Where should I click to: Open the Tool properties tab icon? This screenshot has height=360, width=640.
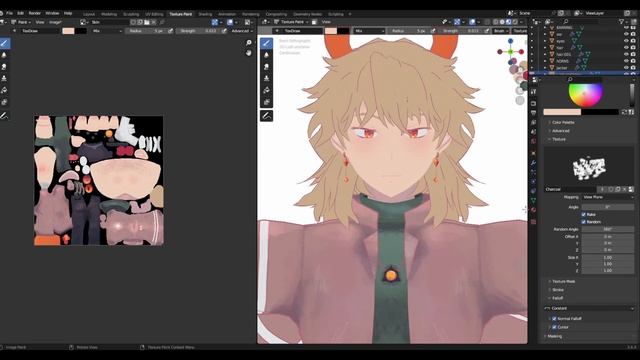point(533,92)
